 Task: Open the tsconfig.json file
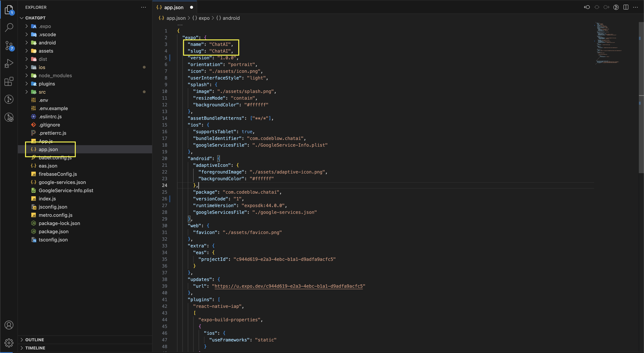pyautogui.click(x=85, y=240)
